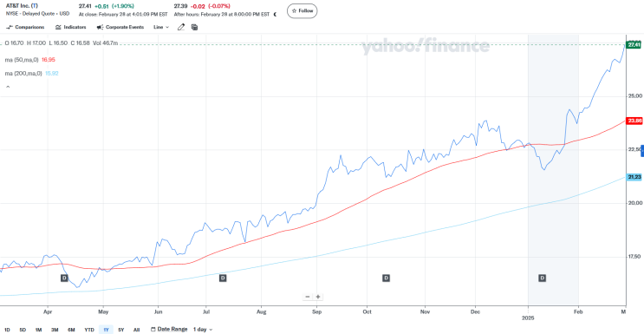Switch to the YTD range
Image resolution: width=644 pixels, height=334 pixels.
pos(89,330)
